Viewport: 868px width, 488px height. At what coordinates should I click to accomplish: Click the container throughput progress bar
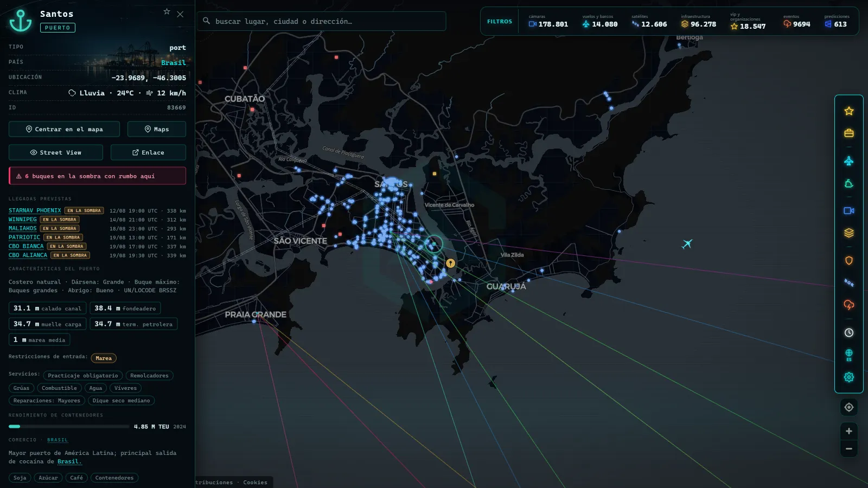click(69, 427)
